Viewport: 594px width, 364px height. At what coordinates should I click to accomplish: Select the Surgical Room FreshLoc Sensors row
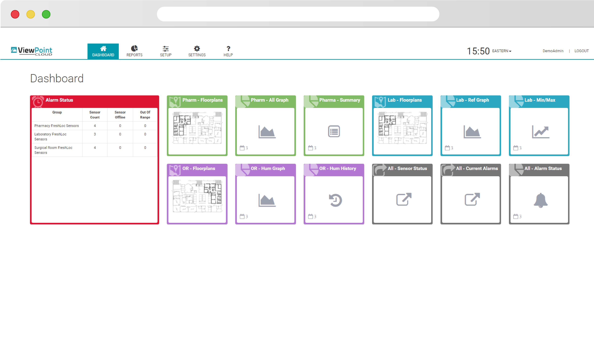(x=95, y=150)
